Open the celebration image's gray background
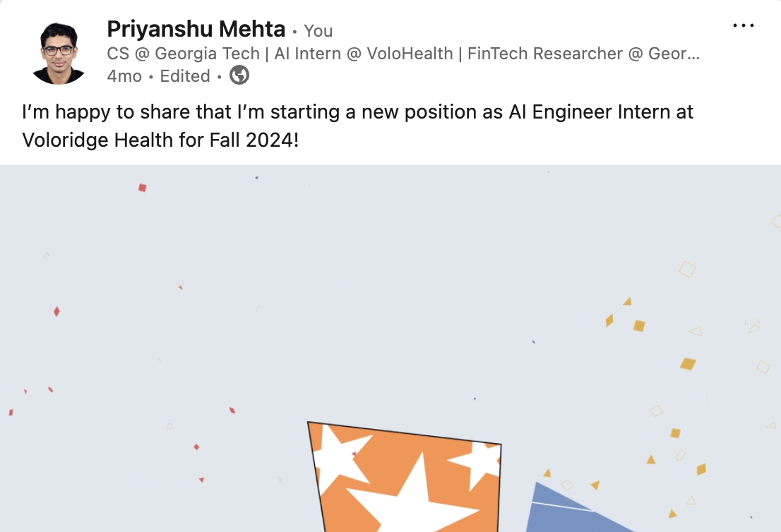Image resolution: width=781 pixels, height=532 pixels. pos(391,298)
